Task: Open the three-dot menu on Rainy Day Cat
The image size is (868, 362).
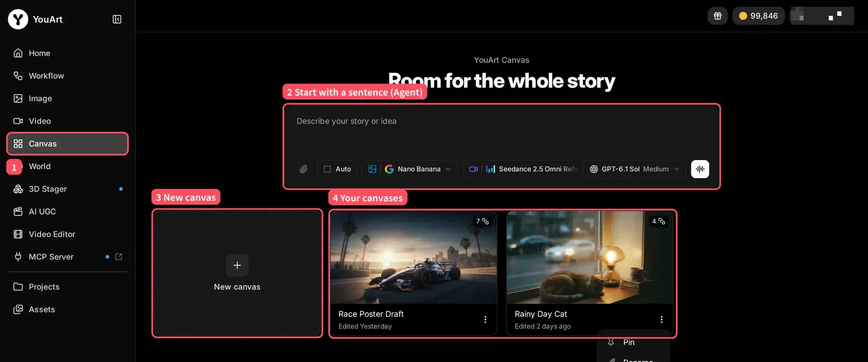Action: tap(661, 320)
